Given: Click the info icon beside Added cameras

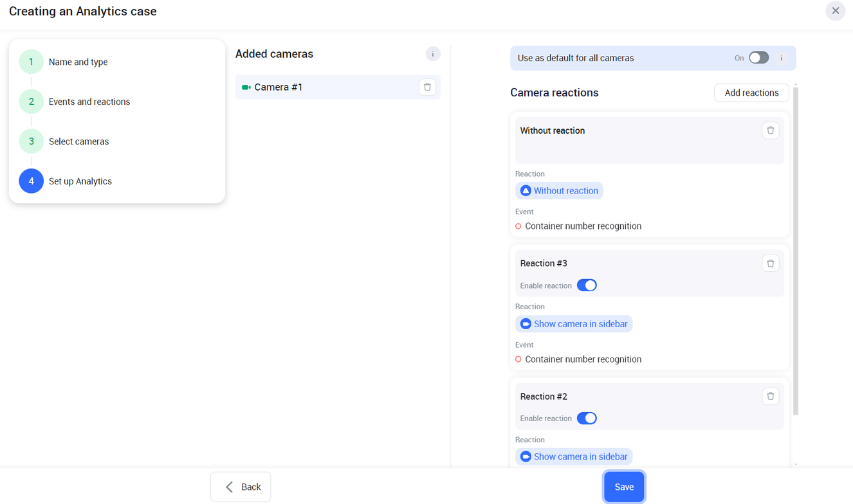Looking at the screenshot, I should click(433, 54).
